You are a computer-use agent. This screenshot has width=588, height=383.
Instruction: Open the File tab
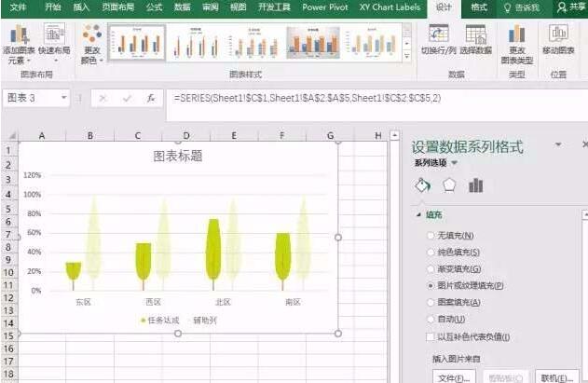click(x=18, y=7)
